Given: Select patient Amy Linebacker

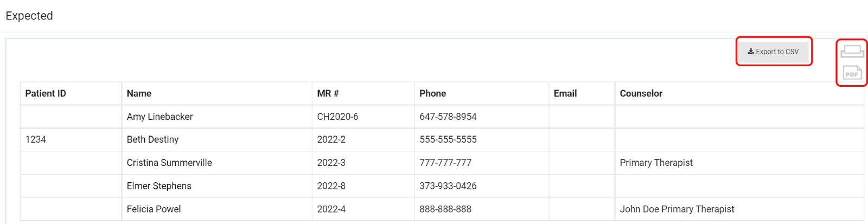Looking at the screenshot, I should click(x=159, y=117).
